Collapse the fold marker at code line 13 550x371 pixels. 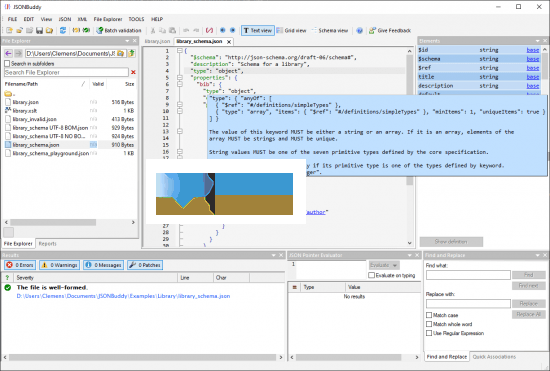click(180, 131)
